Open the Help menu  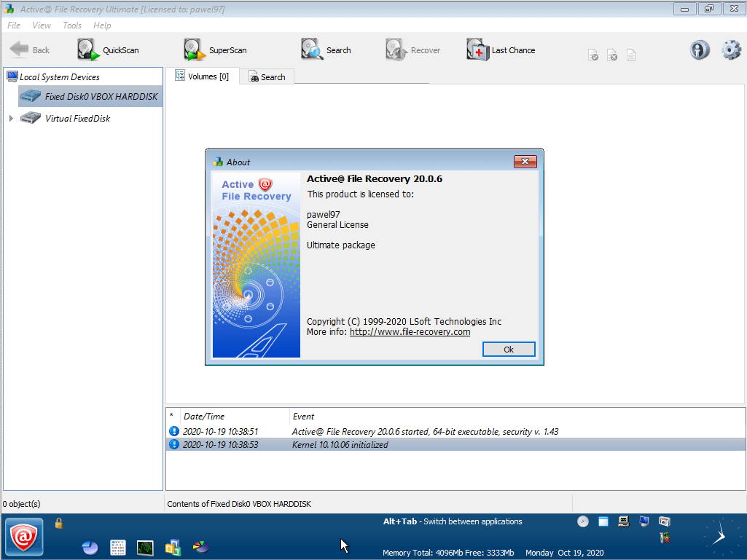(x=102, y=25)
